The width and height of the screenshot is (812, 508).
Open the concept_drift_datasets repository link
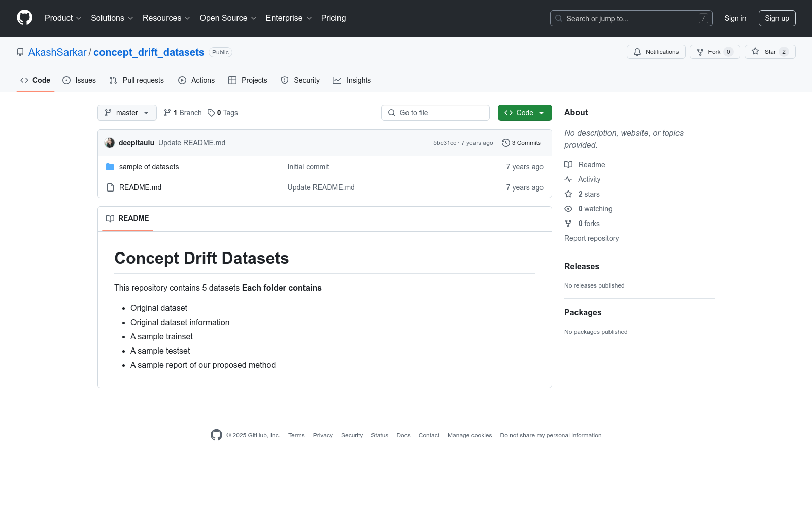pos(149,52)
